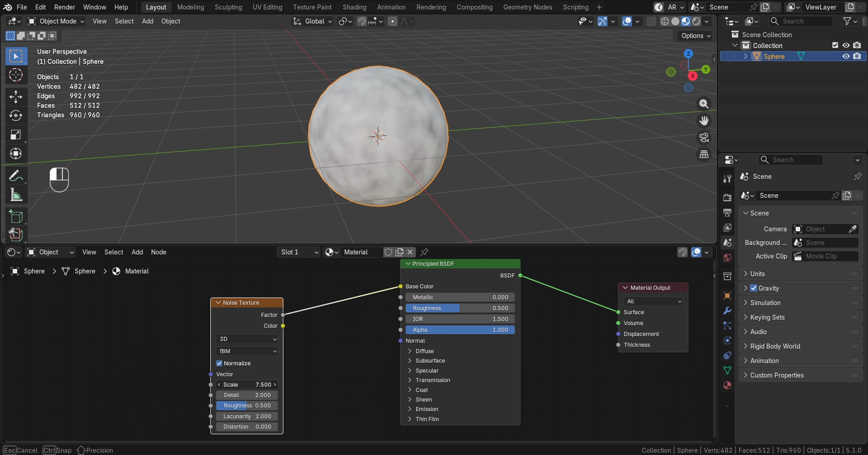Toggle the Gravity checkbox

click(x=754, y=288)
